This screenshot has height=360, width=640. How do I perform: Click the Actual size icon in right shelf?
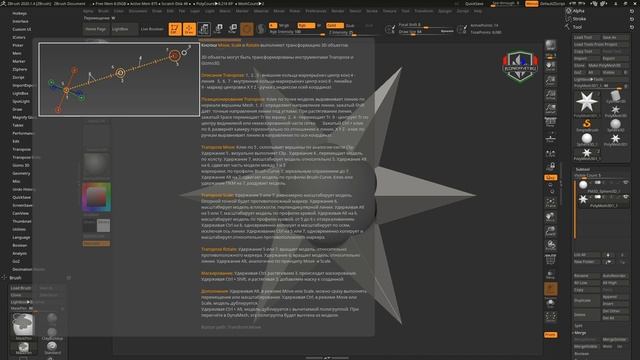click(x=551, y=95)
